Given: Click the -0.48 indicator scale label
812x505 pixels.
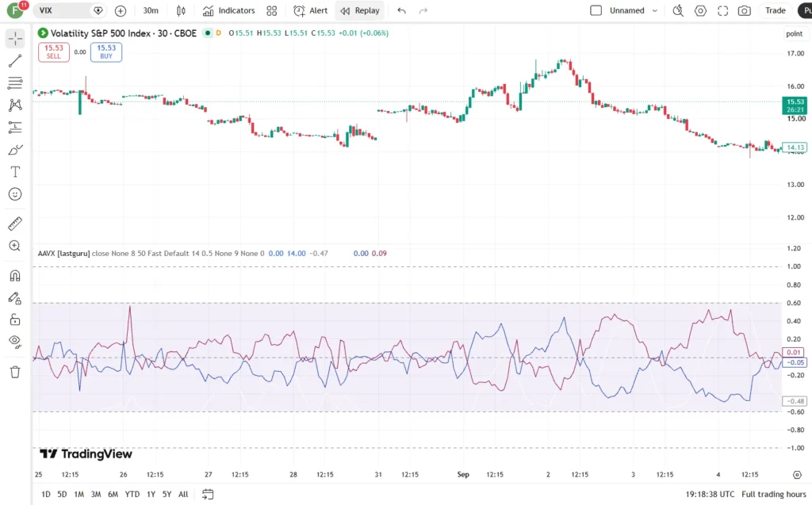Looking at the screenshot, I should pos(795,401).
